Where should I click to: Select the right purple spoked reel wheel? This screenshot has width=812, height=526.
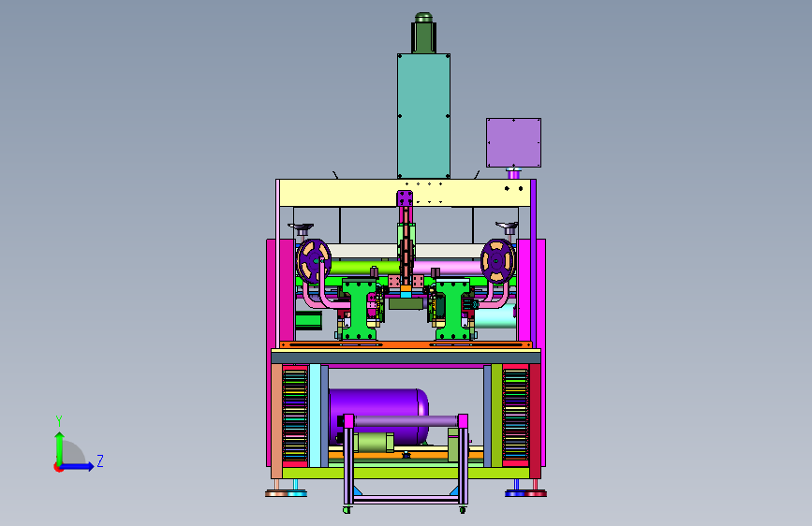[497, 261]
